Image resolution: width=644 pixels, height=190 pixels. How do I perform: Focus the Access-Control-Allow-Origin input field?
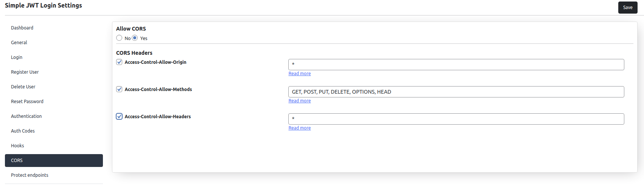tap(456, 65)
